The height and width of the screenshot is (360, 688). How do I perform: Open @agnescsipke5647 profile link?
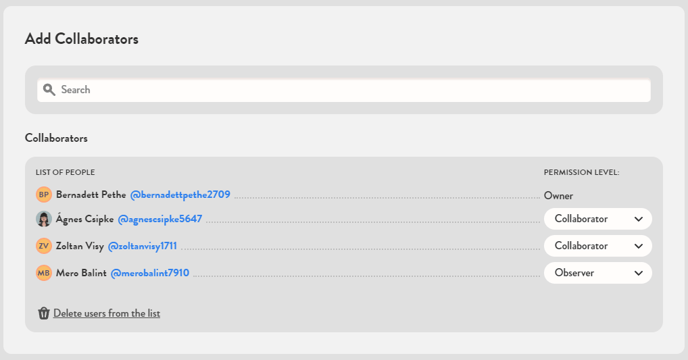coord(160,219)
